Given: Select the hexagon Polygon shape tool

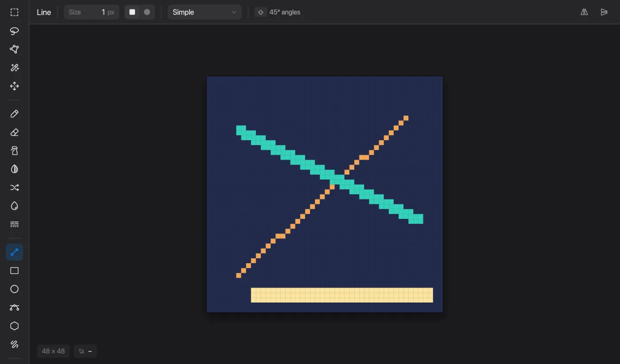Looking at the screenshot, I should coord(14,326).
